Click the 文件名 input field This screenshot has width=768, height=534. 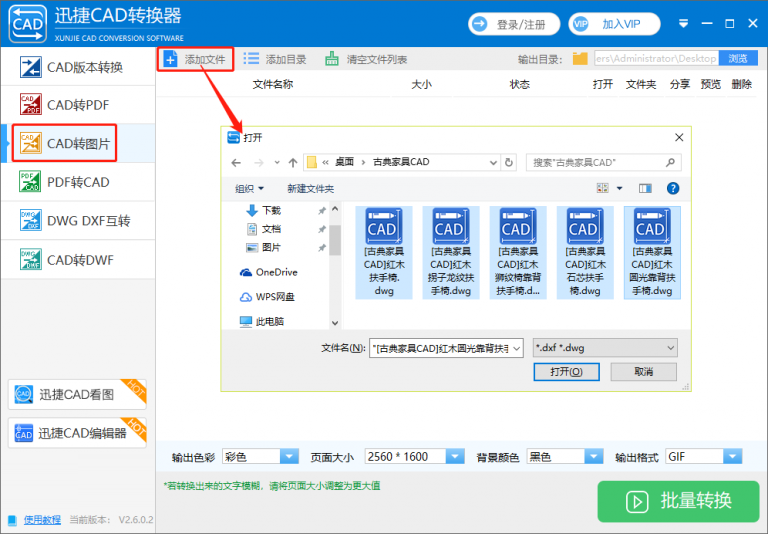click(x=446, y=348)
